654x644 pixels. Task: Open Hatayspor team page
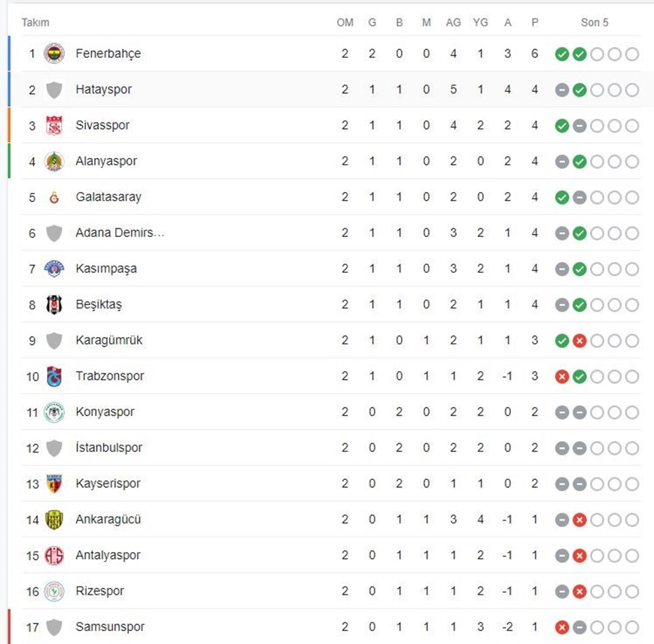click(x=104, y=89)
